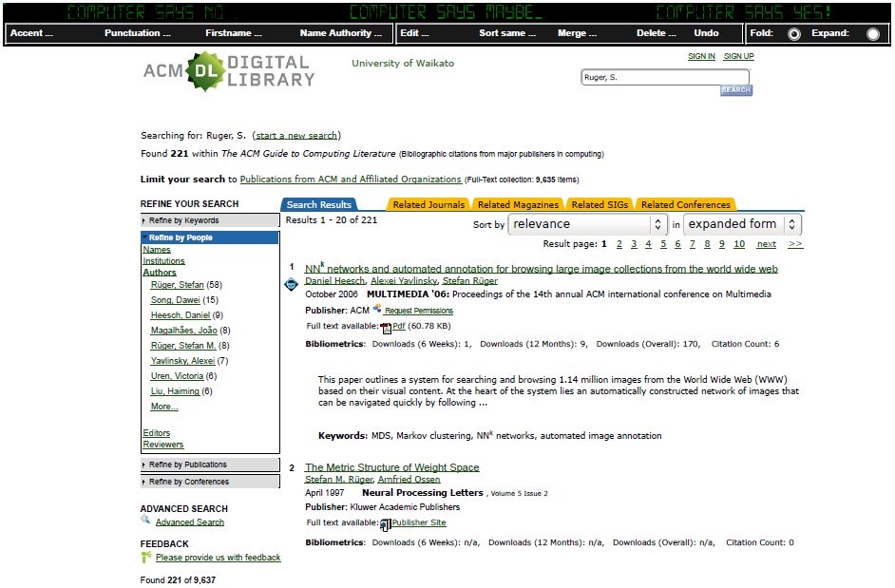Click the start a new search link
The image size is (895, 588).
point(296,135)
